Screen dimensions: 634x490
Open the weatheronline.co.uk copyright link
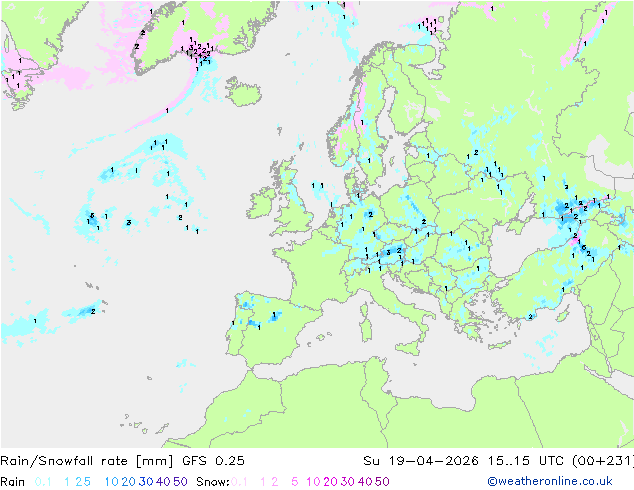550,481
